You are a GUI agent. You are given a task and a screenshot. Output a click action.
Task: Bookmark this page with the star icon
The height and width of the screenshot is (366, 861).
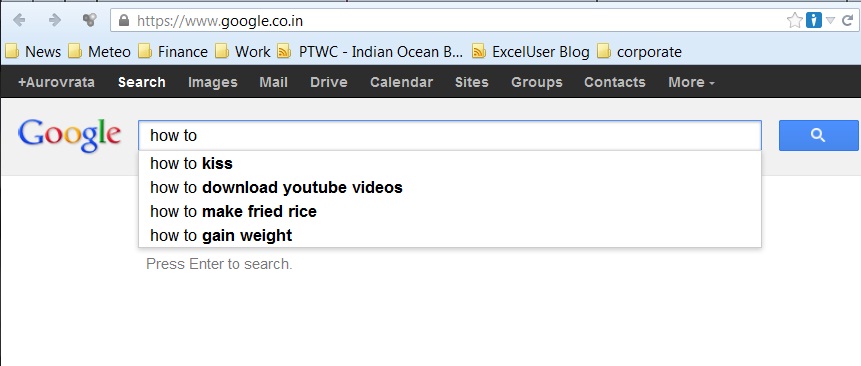click(794, 21)
